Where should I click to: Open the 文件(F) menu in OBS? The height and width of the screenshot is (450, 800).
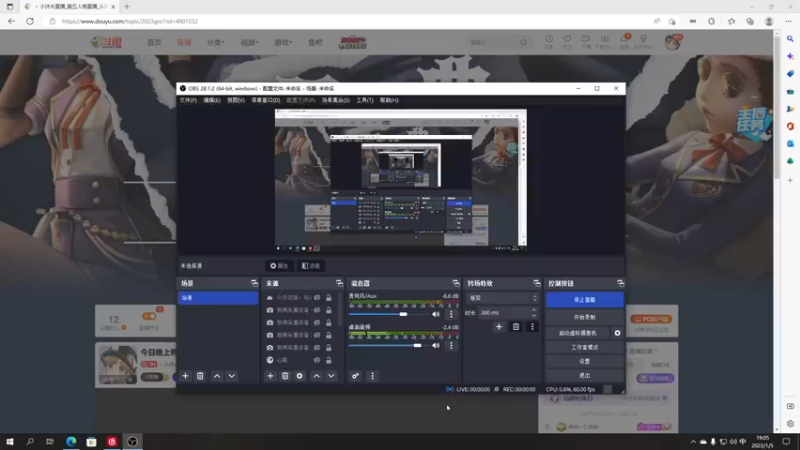188,101
